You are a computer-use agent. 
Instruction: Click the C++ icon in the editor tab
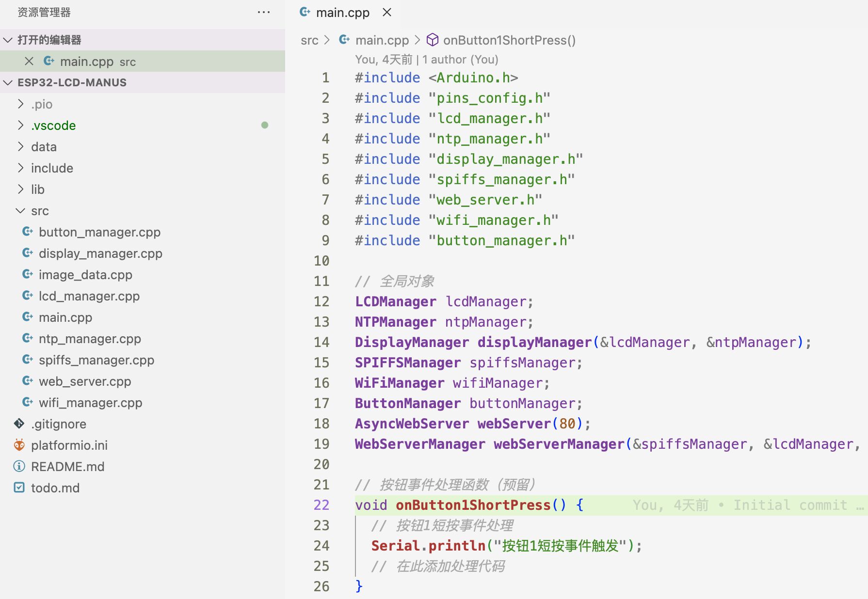click(x=305, y=12)
